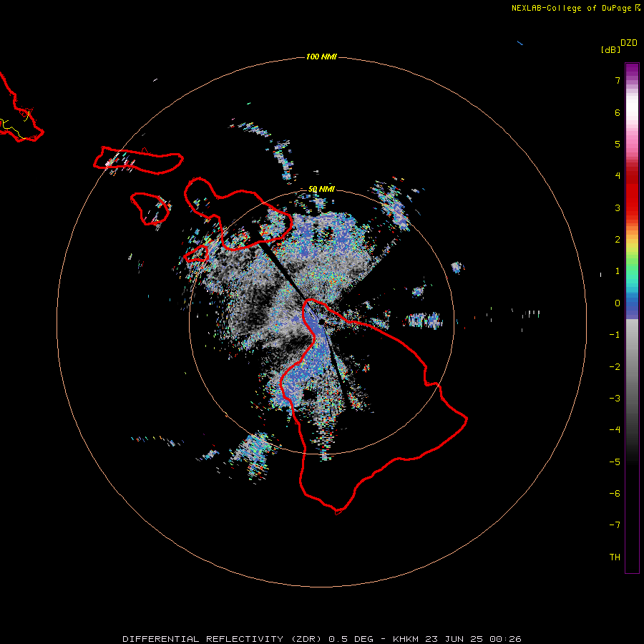Click the [dB] unit label

610,49
